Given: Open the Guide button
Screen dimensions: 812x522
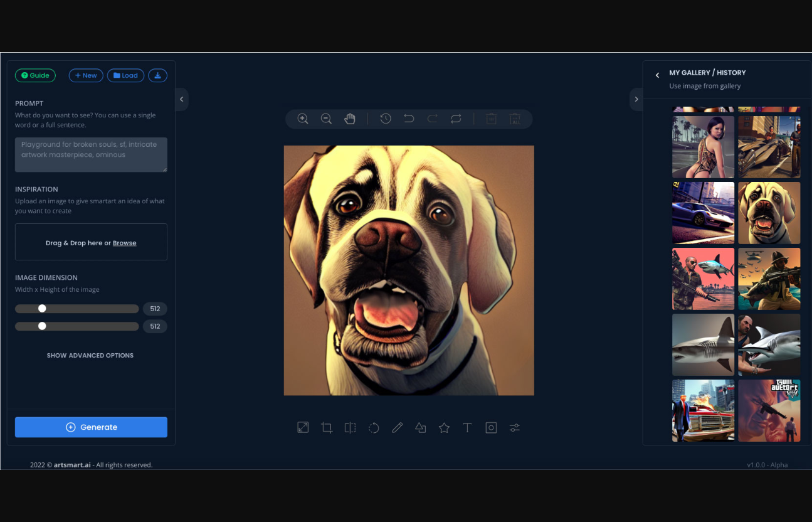Looking at the screenshot, I should (35, 75).
